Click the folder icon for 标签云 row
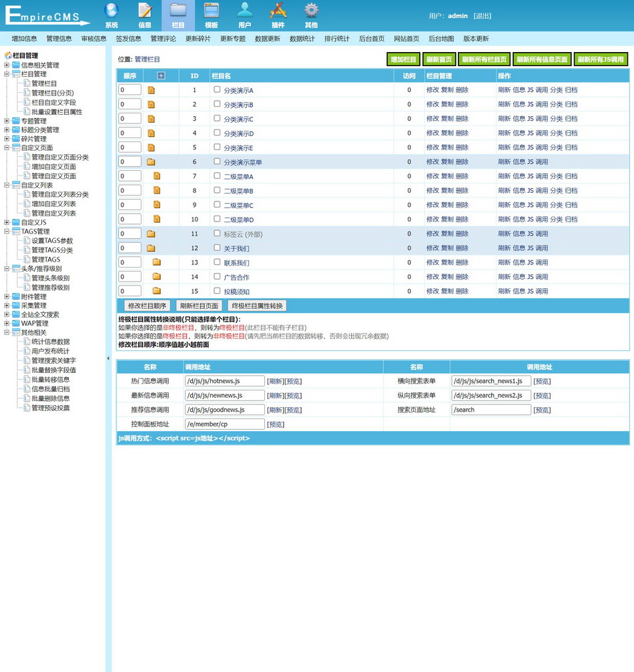This screenshot has height=672, width=634. pos(151,234)
